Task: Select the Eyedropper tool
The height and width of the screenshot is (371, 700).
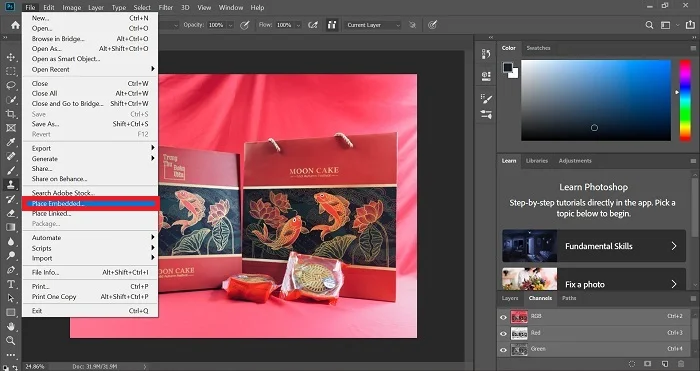Action: [11, 142]
